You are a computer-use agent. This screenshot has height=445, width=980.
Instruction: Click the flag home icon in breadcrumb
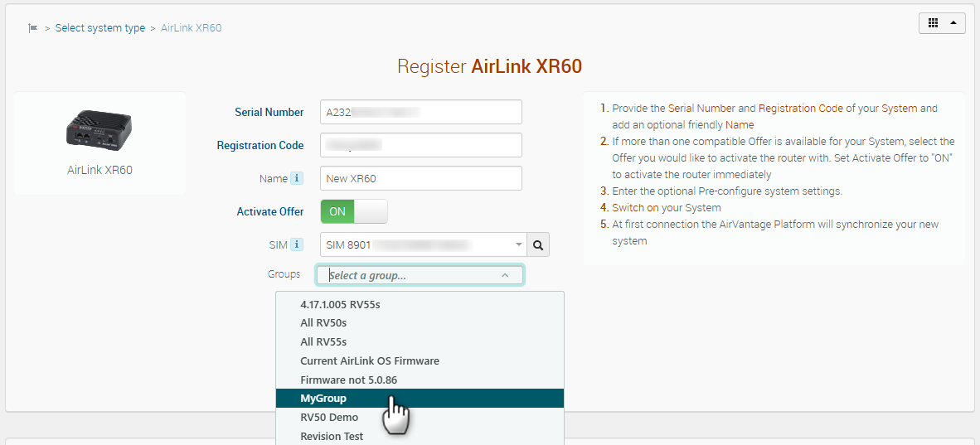tap(33, 28)
